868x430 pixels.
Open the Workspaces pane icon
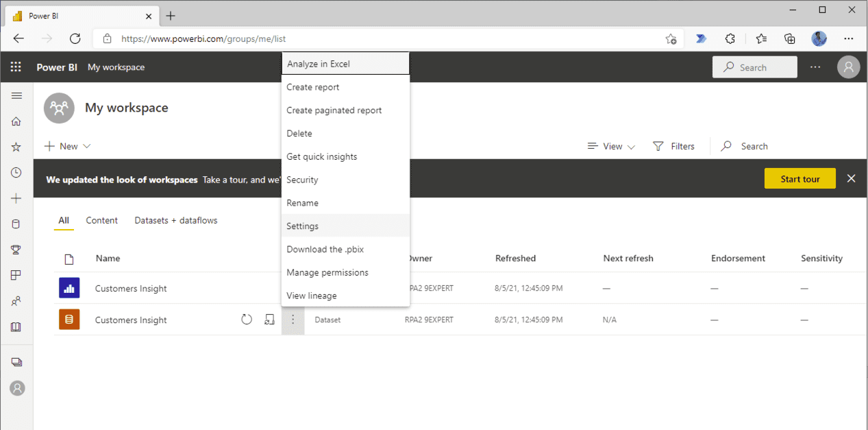pos(17,361)
